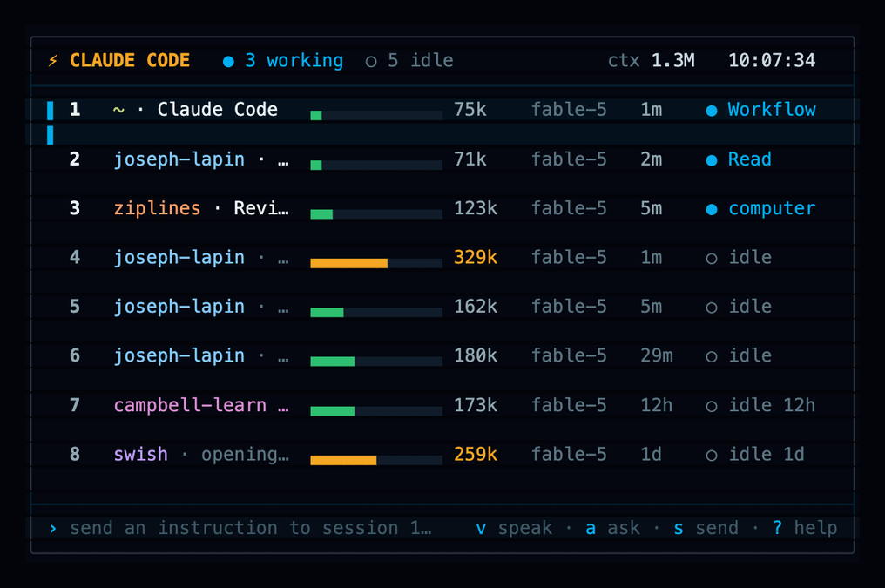Click the idle circle in the 29m row
This screenshot has width=885, height=588.
click(712, 356)
